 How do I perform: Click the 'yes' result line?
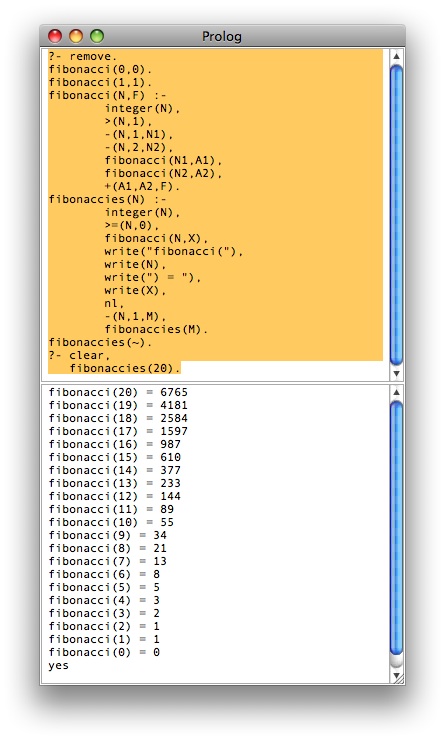pos(59,665)
